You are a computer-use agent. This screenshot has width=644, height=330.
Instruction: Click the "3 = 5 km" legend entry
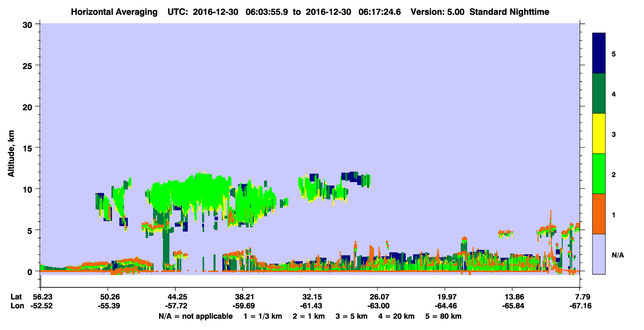click(351, 316)
